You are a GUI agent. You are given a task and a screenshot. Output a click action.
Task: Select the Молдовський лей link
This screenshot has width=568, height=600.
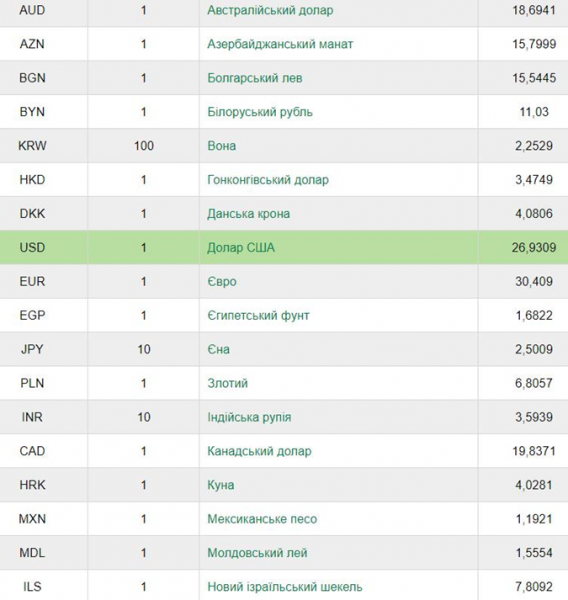click(257, 553)
